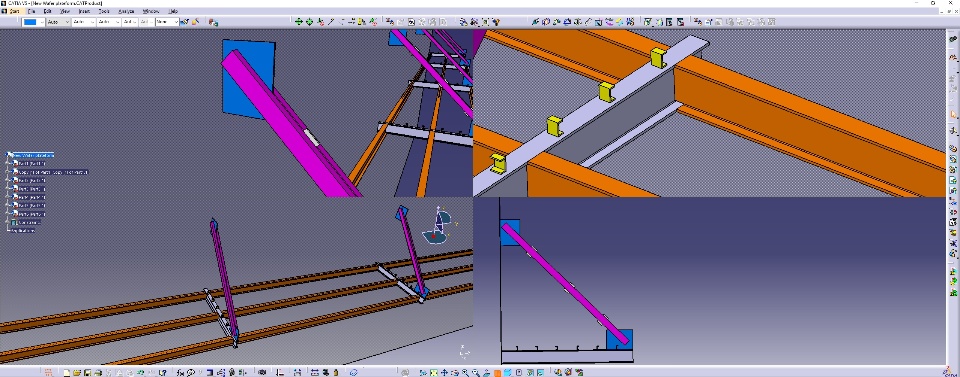
Task: Click the Cut scissors icon
Action: click(x=108, y=372)
